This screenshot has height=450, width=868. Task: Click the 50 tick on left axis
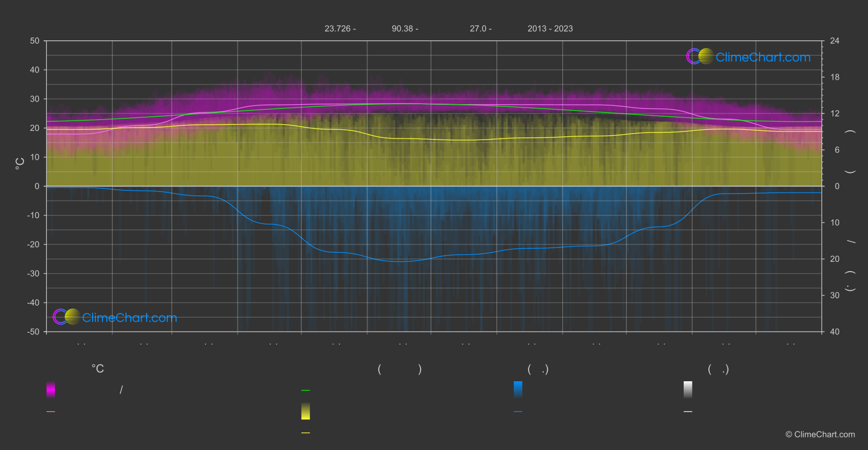tap(35, 41)
